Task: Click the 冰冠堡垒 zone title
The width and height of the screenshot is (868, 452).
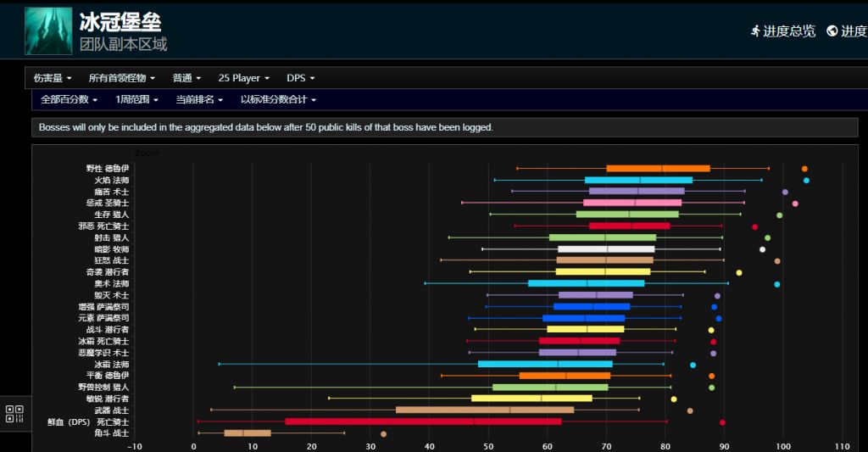Action: [x=120, y=21]
